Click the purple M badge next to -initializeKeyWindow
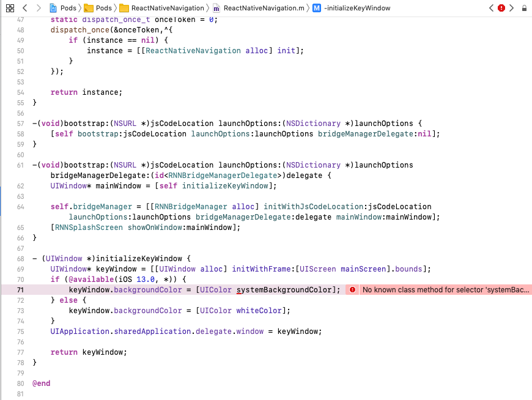Viewport: 532px width, 400px height. pos(317,9)
